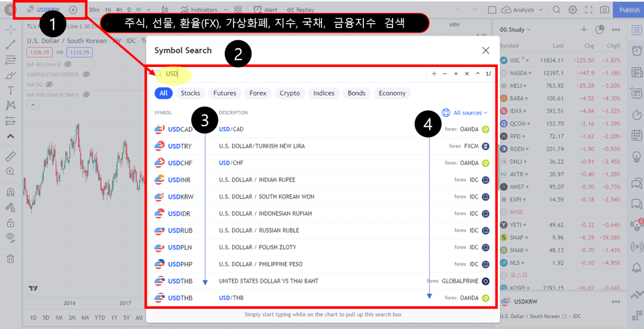Toggle visibility of Vol 50 indicator

(x=49, y=84)
